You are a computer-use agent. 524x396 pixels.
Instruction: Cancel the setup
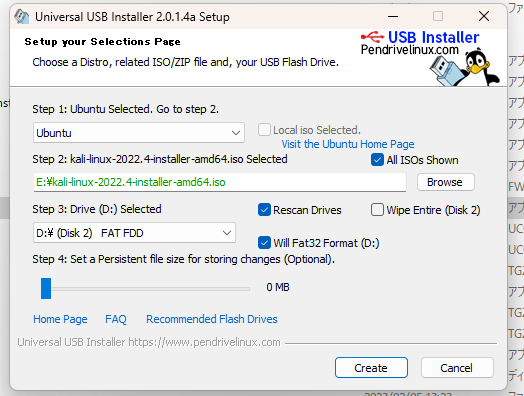point(457,368)
